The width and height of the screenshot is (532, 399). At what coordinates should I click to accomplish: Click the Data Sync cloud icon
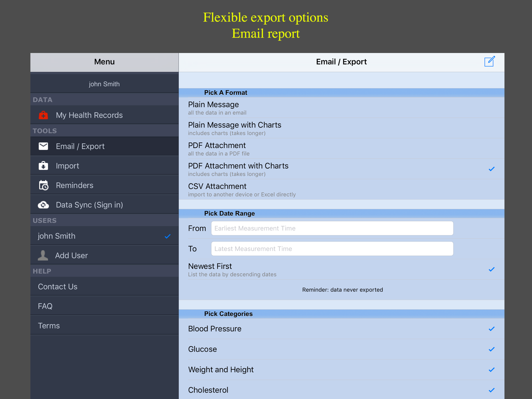point(43,205)
